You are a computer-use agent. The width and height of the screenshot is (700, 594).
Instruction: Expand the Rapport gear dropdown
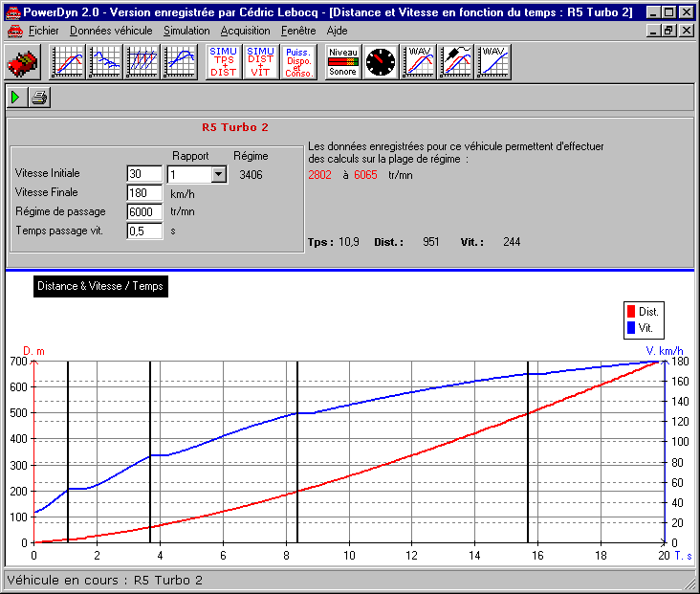click(x=218, y=174)
